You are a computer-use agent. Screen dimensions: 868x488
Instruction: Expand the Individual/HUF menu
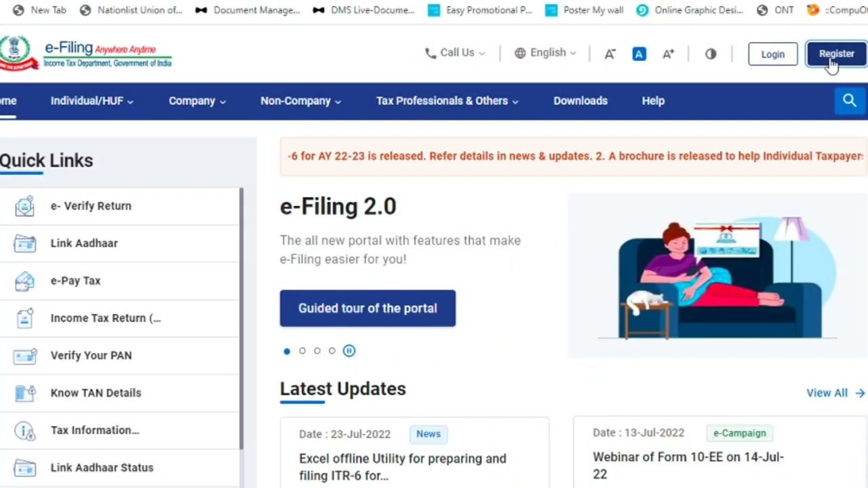(x=92, y=101)
